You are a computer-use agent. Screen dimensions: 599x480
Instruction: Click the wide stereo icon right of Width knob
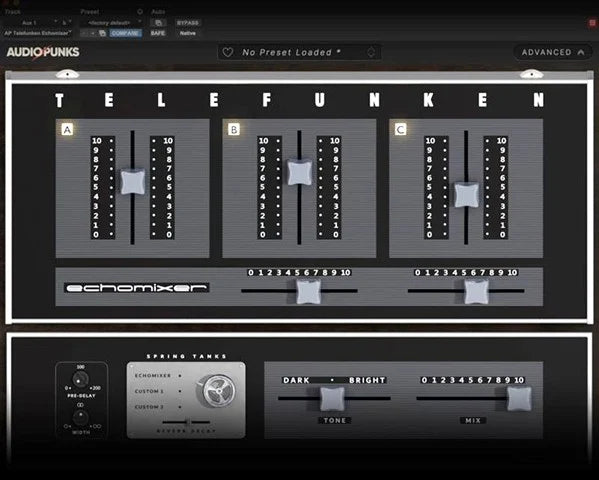click(x=96, y=426)
